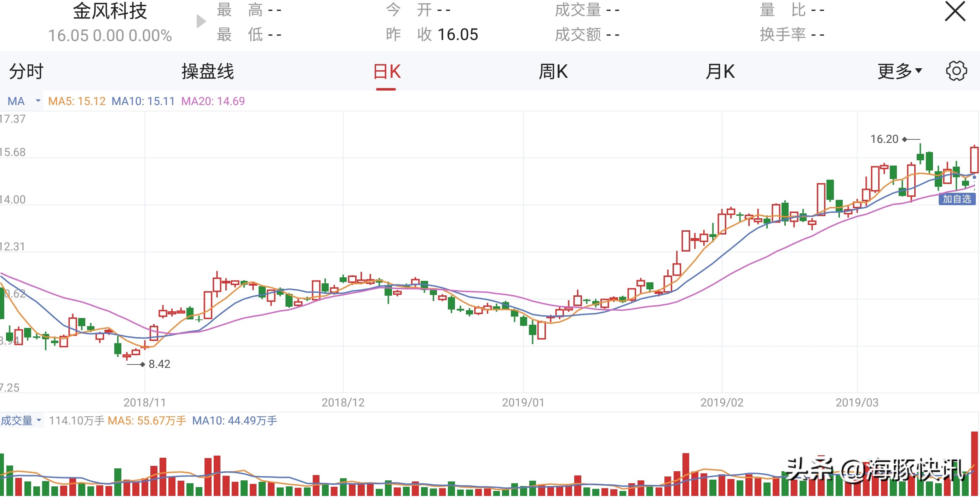Click the tallest red volume bar at right
The width and height of the screenshot is (980, 497).
coord(974,463)
